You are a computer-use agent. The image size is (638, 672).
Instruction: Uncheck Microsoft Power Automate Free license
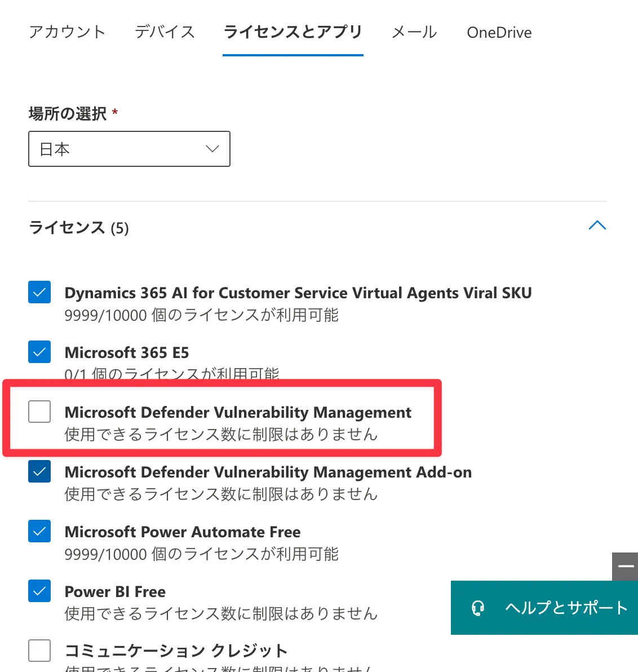point(39,531)
